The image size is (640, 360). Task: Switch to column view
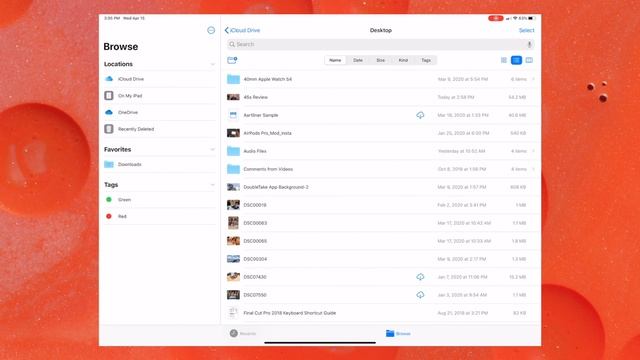click(x=529, y=60)
